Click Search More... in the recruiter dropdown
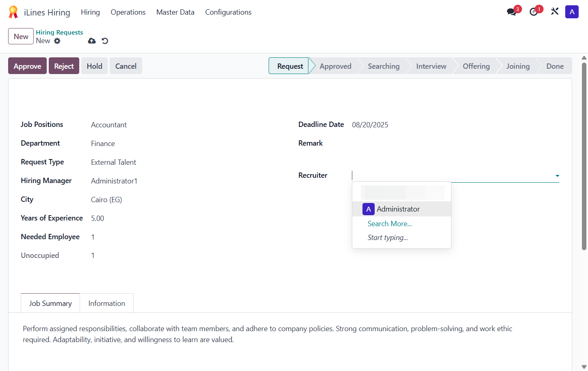Image resolution: width=588 pixels, height=371 pixels. (x=390, y=224)
